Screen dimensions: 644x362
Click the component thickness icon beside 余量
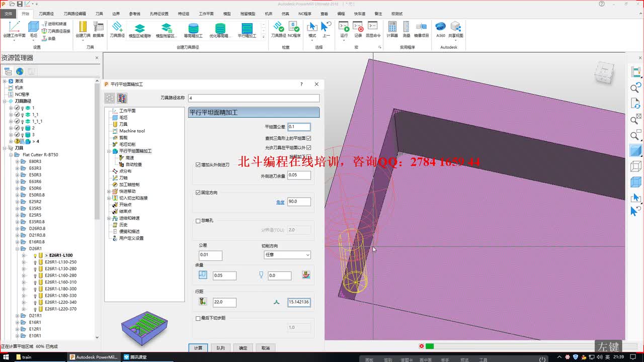pos(306,275)
